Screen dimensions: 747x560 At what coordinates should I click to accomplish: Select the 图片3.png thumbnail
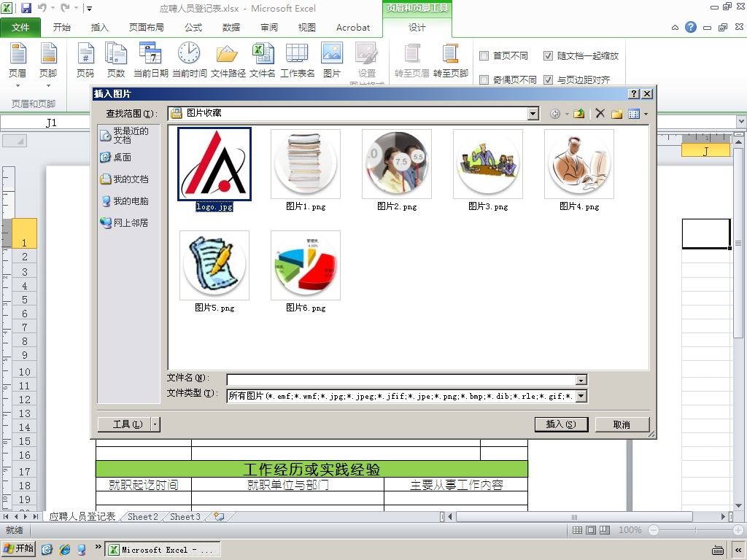click(x=488, y=164)
